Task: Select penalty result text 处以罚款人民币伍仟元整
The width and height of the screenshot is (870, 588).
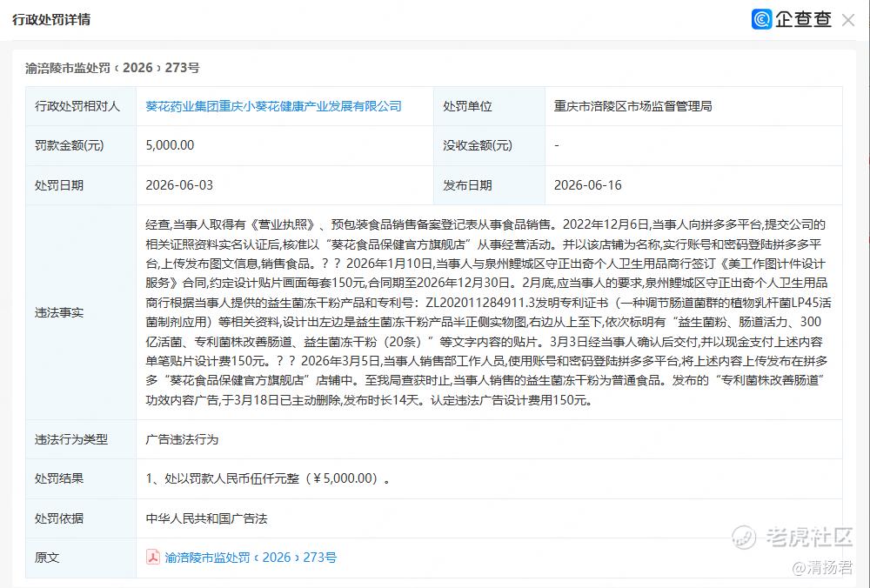Action: point(232,478)
